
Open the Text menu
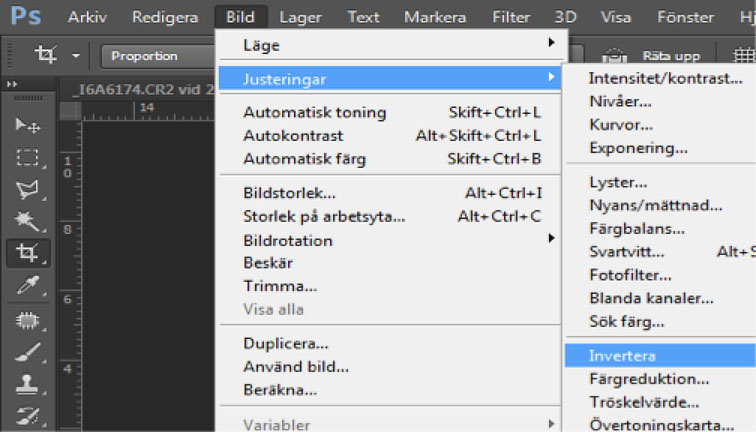pos(364,17)
